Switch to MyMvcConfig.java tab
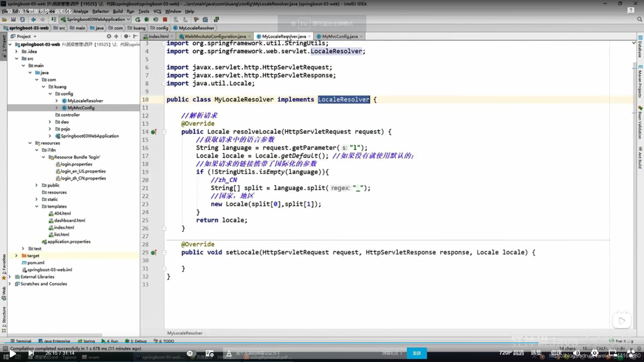The width and height of the screenshot is (644, 362). click(339, 37)
